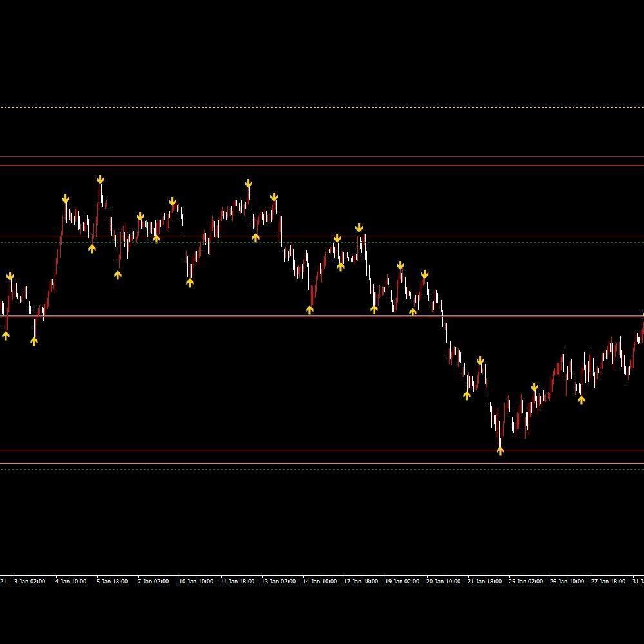Pick the "7 Jan 02:00" axis label

click(153, 581)
